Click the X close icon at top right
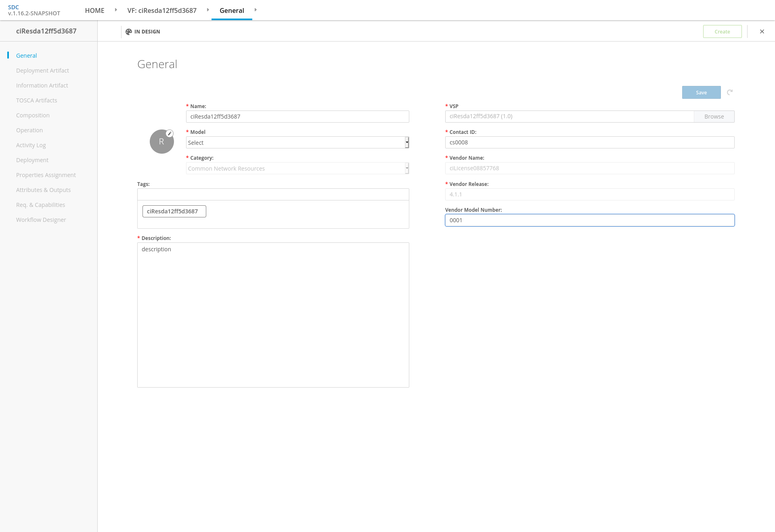The height and width of the screenshot is (532, 775). coord(762,31)
